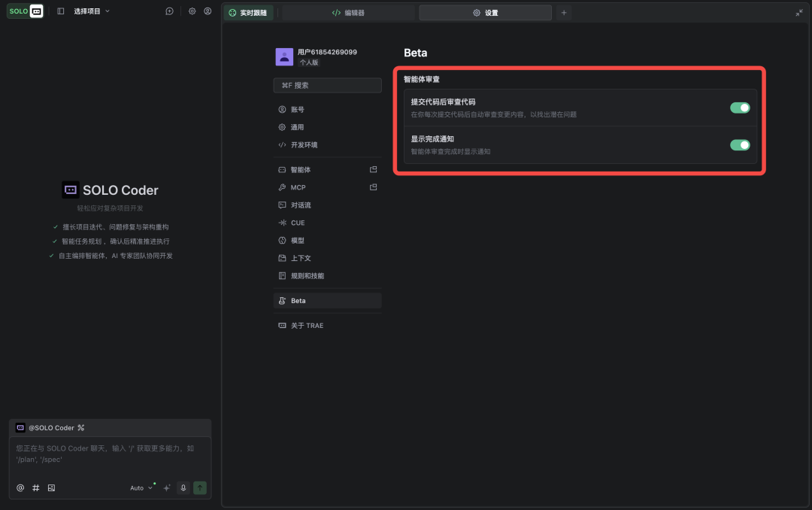The image size is (812, 510).
Task: Open the user profile icon
Action: click(x=208, y=11)
